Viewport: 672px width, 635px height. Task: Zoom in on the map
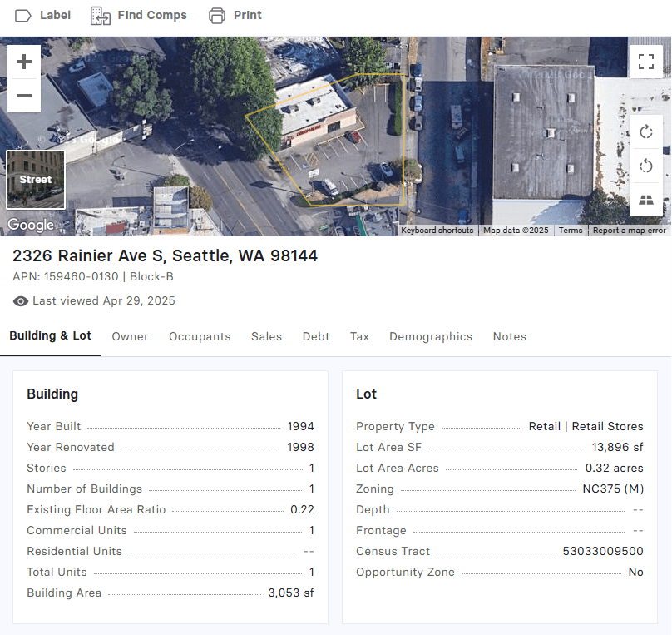coord(24,62)
